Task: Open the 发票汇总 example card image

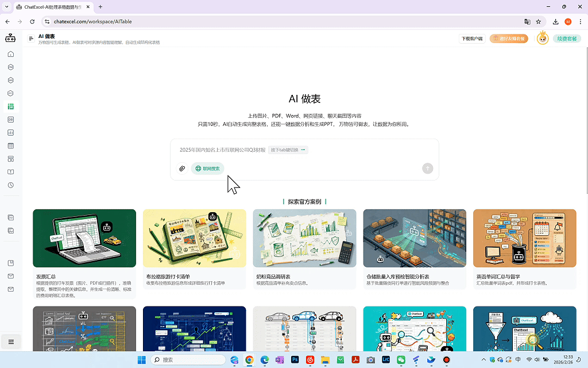Action: click(84, 238)
